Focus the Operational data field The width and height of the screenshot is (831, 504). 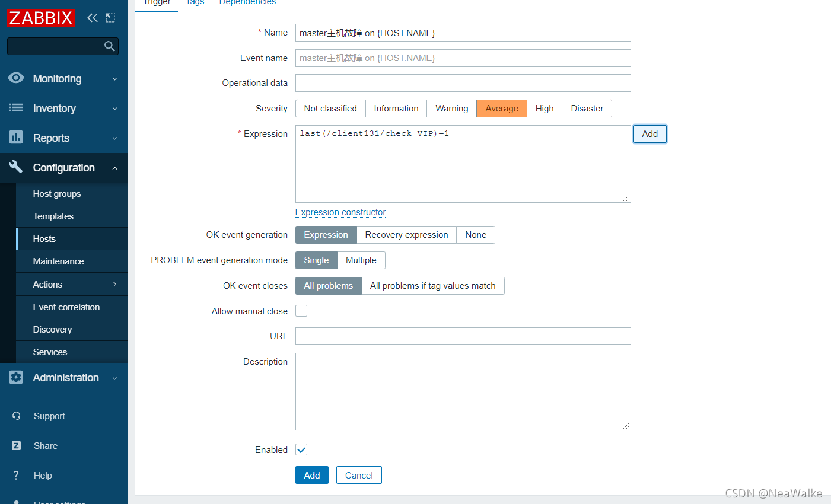463,83
